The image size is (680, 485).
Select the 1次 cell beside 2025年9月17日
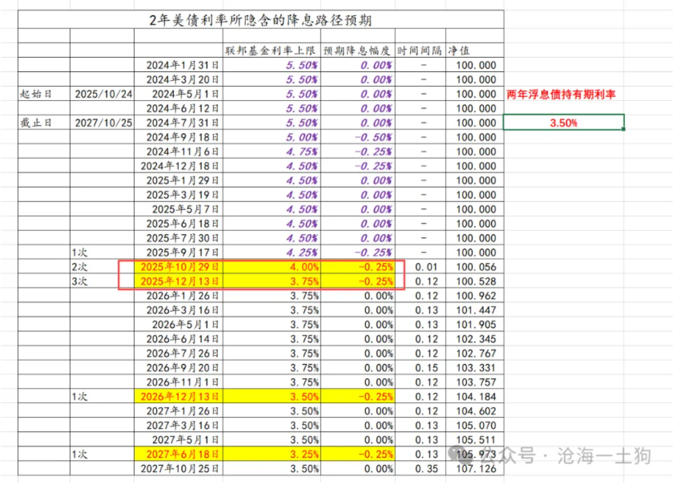102,252
